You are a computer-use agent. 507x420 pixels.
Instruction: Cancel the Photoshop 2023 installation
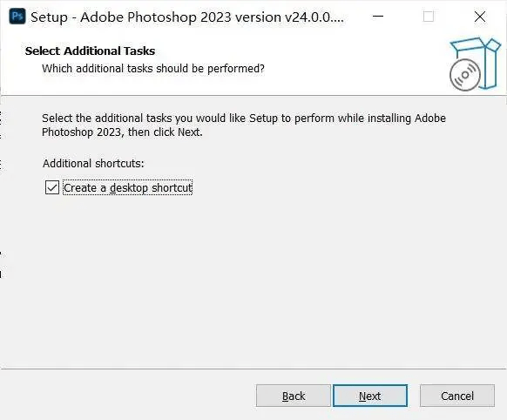[457, 396]
